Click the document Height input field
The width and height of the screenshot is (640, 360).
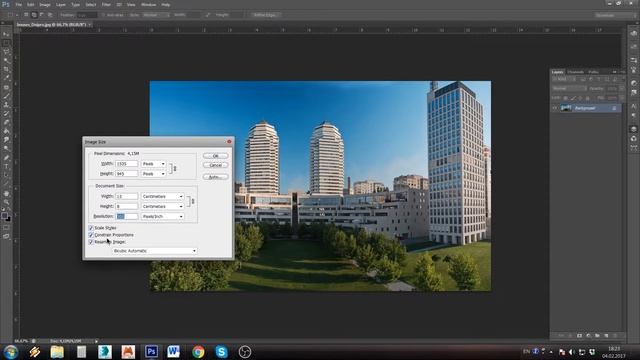[x=127, y=206]
